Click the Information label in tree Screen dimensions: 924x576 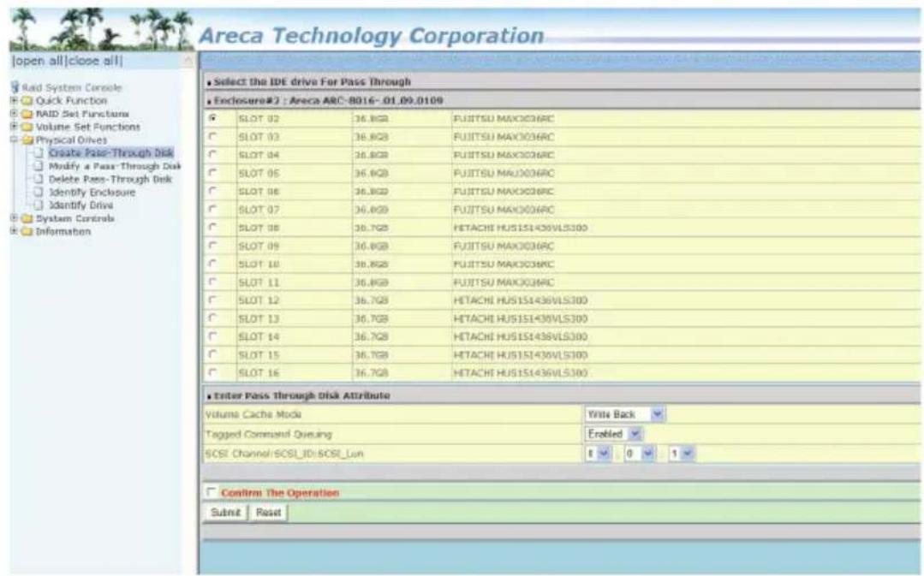pyautogui.click(x=63, y=231)
